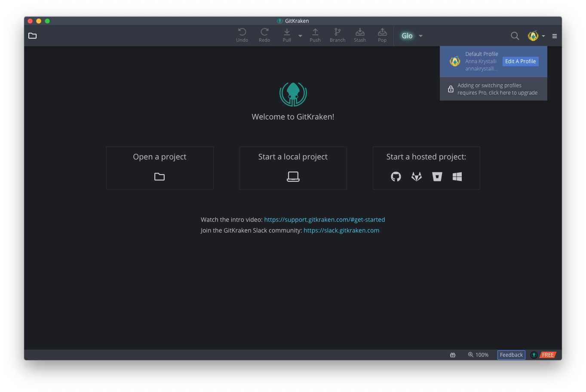This screenshot has width=586, height=392.
Task: Open the hamburger menu icon
Action: tap(555, 36)
